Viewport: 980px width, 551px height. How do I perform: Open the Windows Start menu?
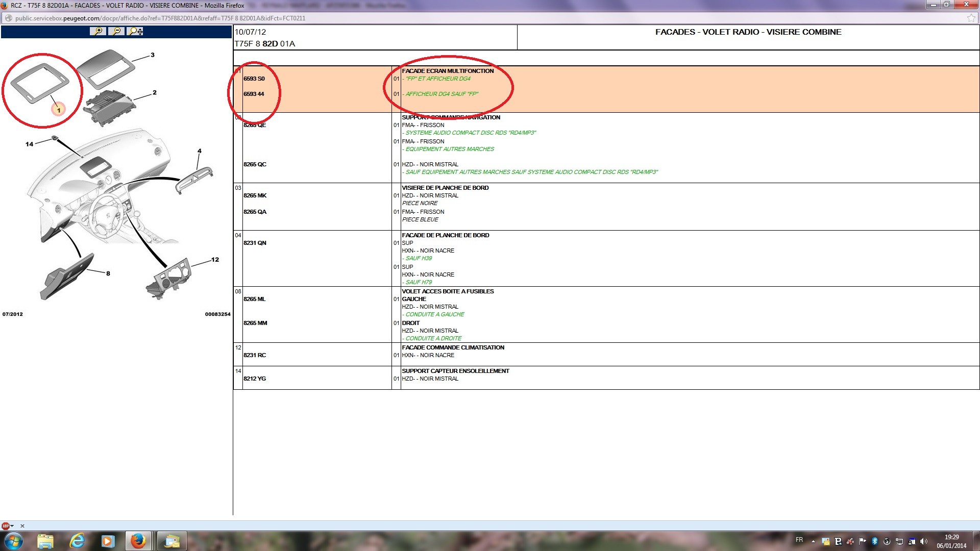13,541
